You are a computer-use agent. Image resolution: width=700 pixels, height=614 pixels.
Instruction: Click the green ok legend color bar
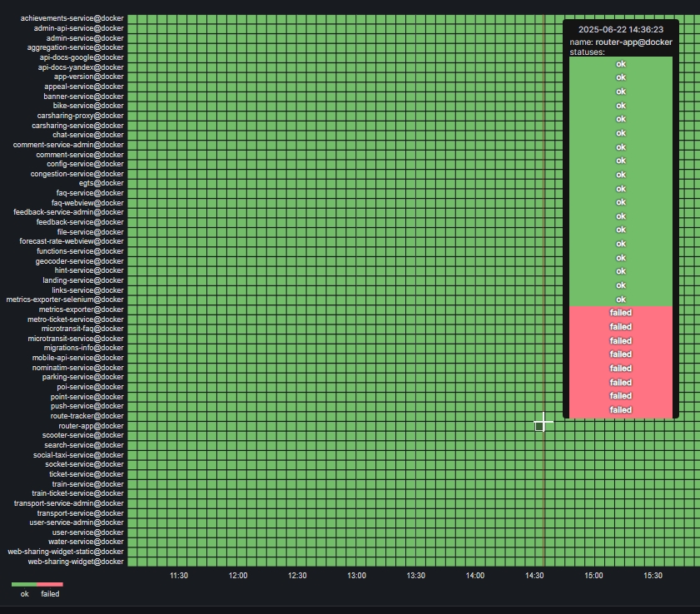click(x=24, y=584)
